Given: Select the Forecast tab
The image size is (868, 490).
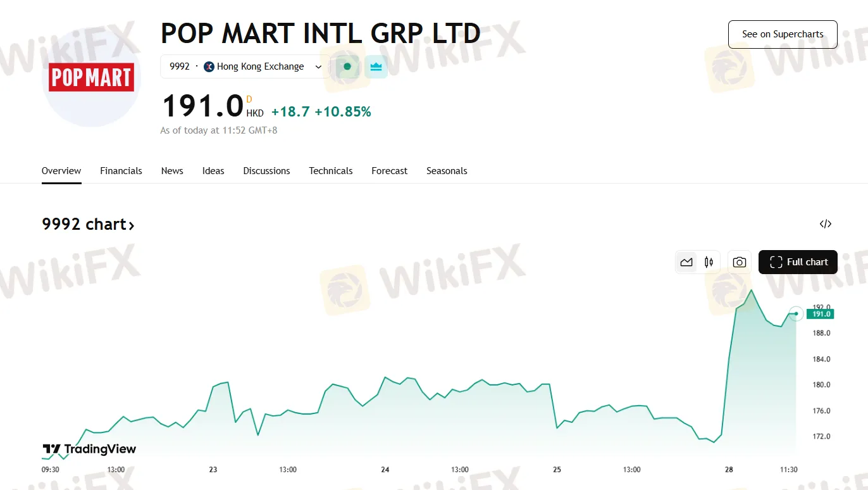Looking at the screenshot, I should click(x=389, y=171).
